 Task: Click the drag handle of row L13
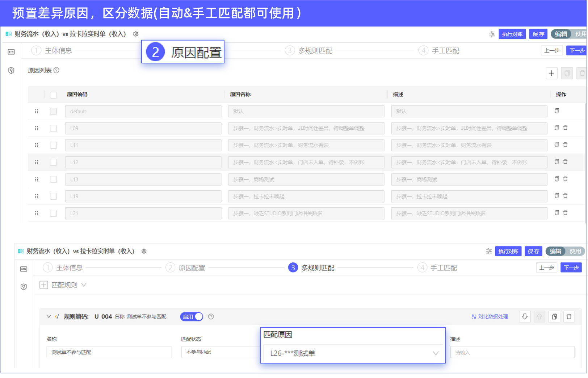[36, 179]
